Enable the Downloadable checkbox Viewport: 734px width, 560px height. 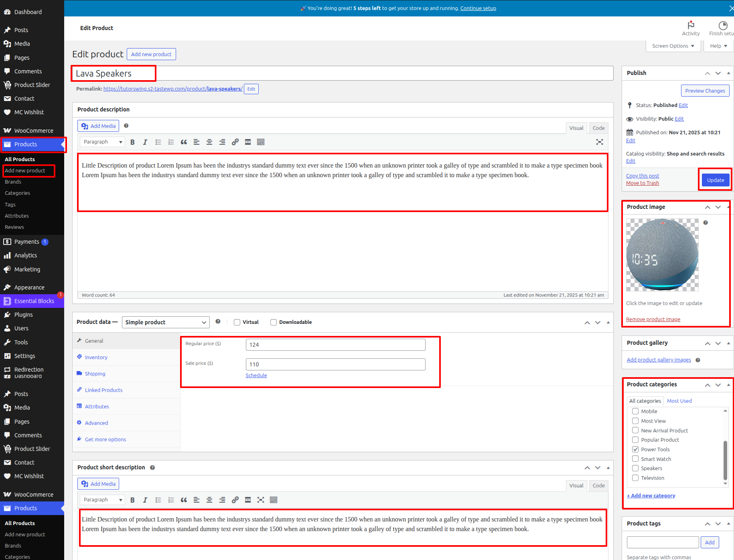tap(274, 322)
